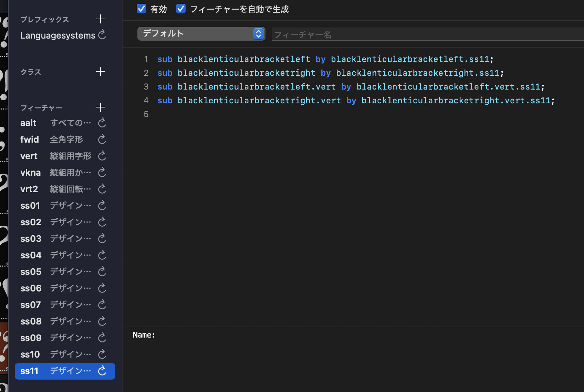584x392 pixels.
Task: Click the refresh icon for aalt feature
Action: click(x=102, y=123)
